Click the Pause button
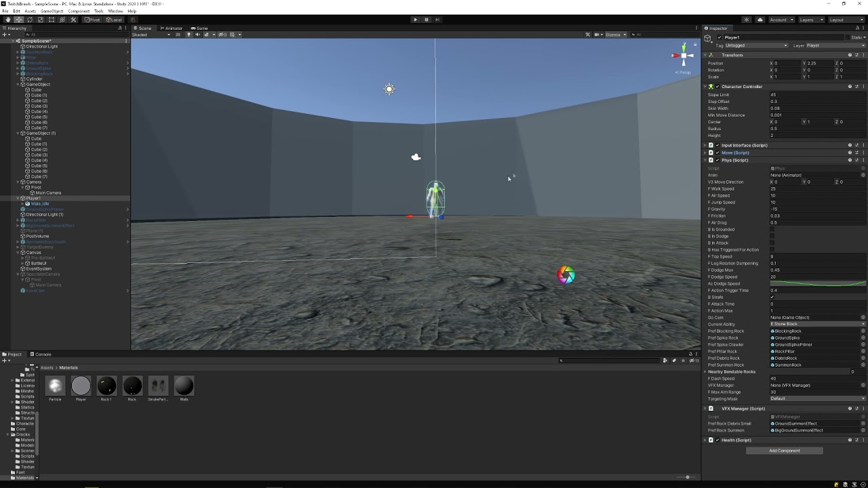 coord(427,20)
